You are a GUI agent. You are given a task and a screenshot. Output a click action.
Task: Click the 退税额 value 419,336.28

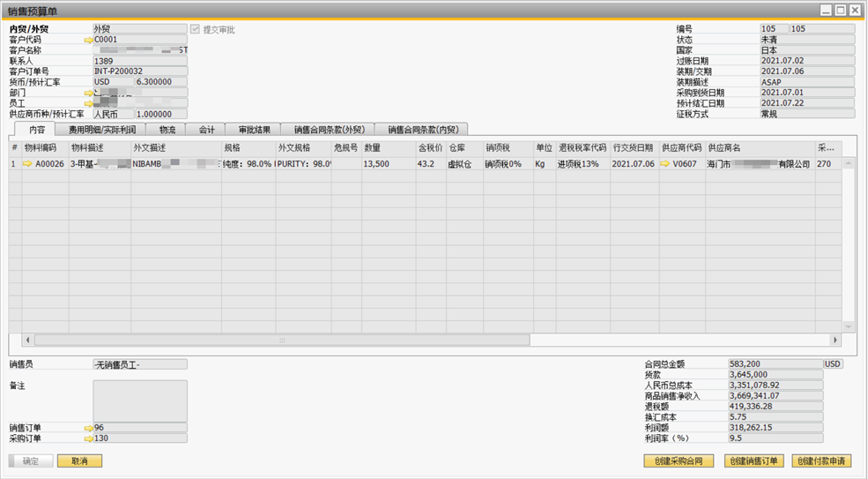[x=775, y=407]
